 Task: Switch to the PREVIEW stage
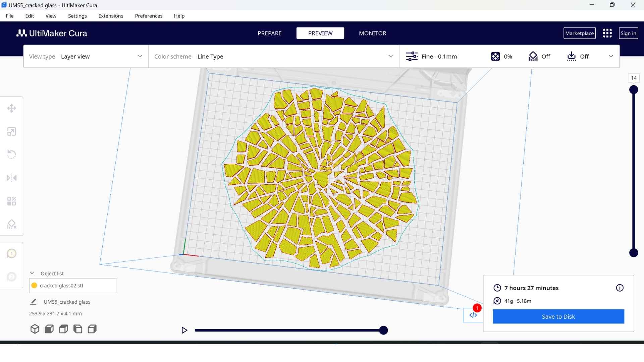[x=320, y=33]
